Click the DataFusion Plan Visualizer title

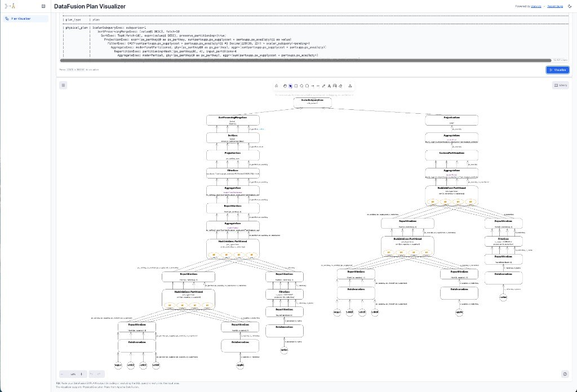click(x=90, y=6)
